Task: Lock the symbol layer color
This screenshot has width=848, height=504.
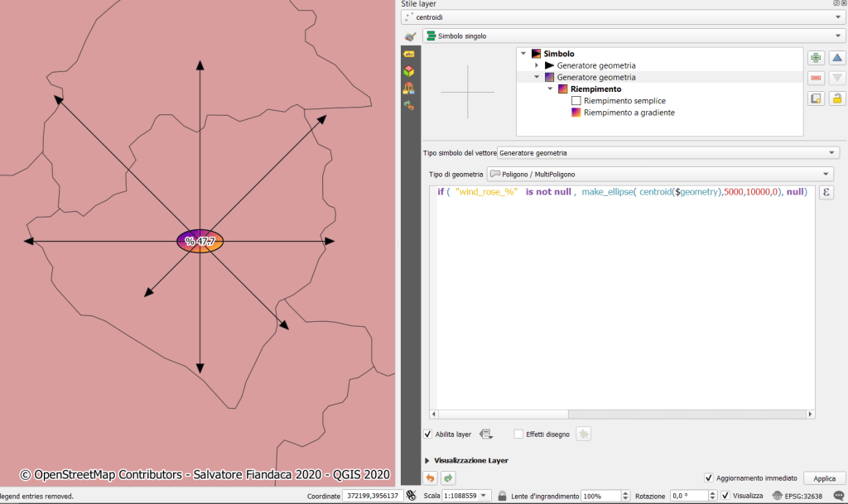Action: pyautogui.click(x=837, y=98)
